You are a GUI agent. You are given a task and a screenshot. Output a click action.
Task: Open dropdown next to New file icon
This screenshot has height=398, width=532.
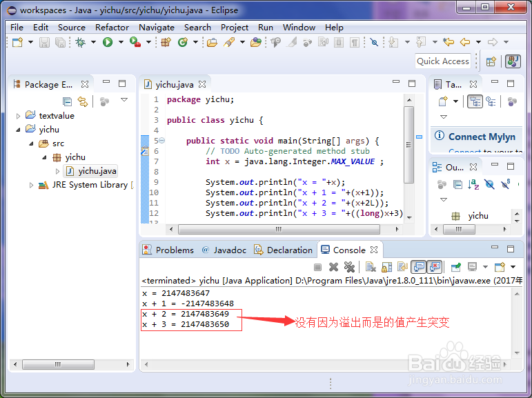pyautogui.click(x=30, y=42)
